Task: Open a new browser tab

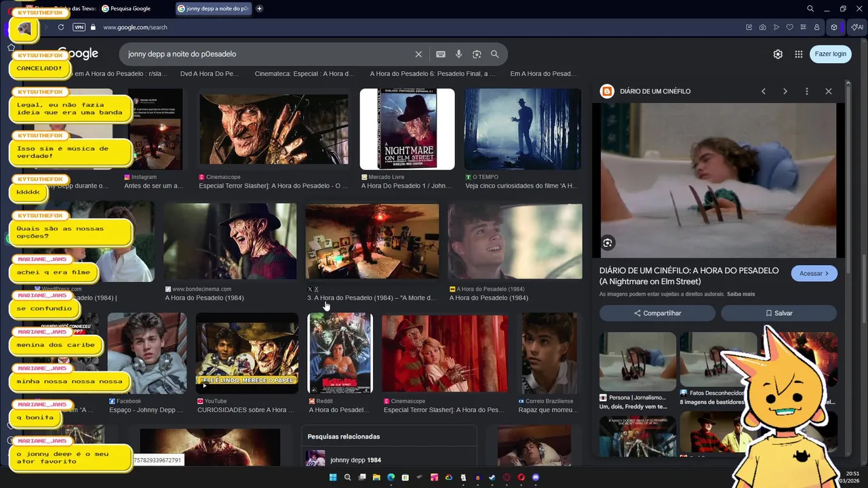Action: click(259, 9)
